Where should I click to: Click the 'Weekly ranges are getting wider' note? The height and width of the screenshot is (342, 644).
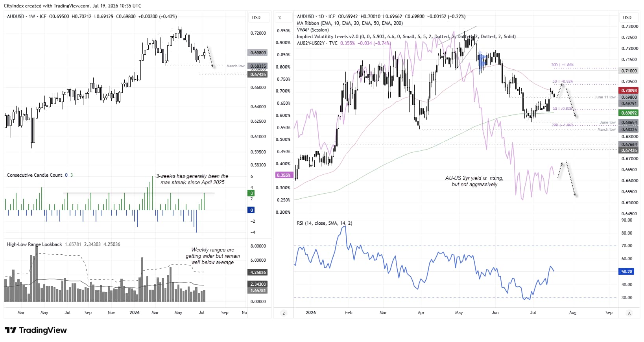212,256
